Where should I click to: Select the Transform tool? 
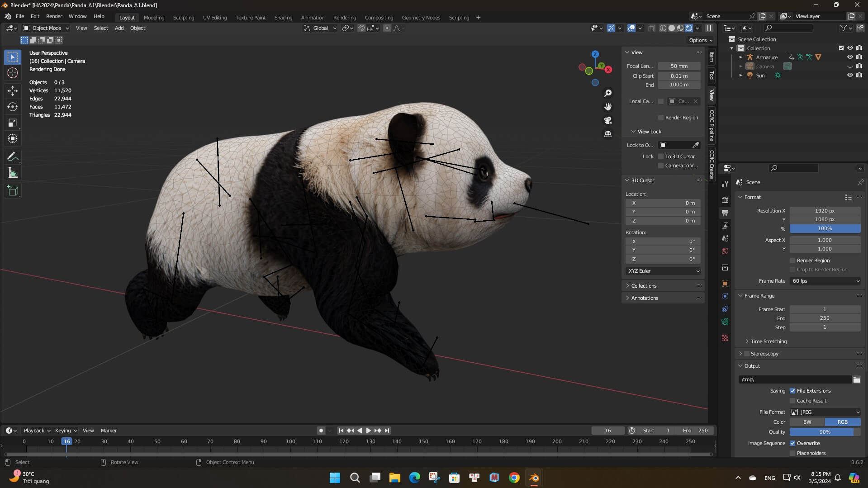13,138
